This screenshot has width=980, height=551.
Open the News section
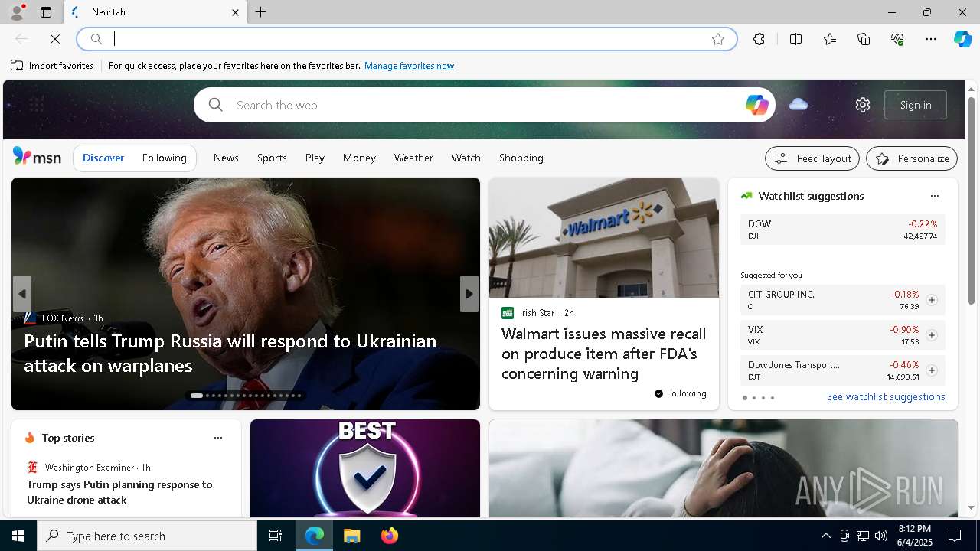click(x=226, y=158)
